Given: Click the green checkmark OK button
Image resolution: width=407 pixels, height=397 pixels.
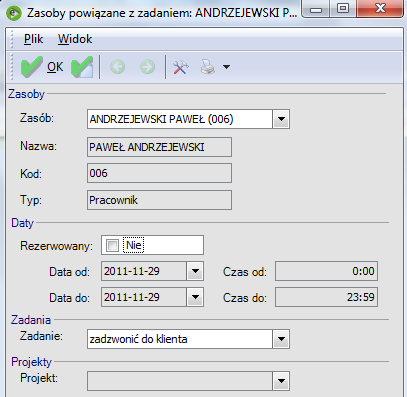Looking at the screenshot, I should 42,67.
